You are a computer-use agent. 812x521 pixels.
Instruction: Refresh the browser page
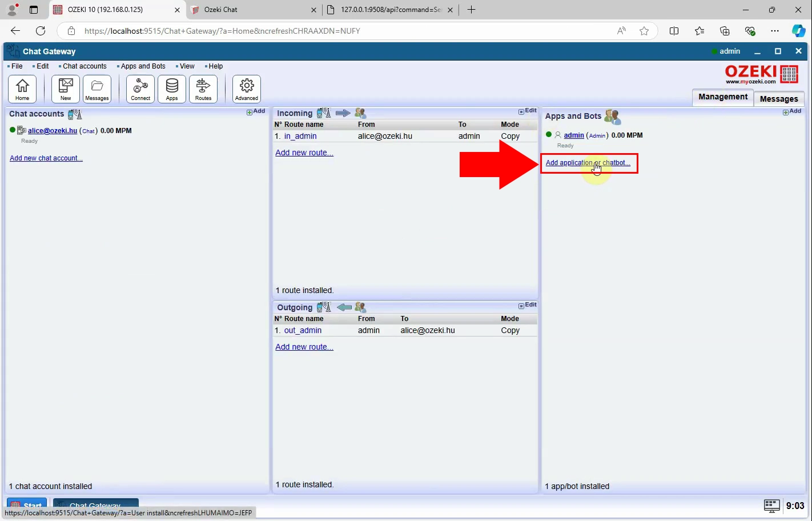pos(41,31)
